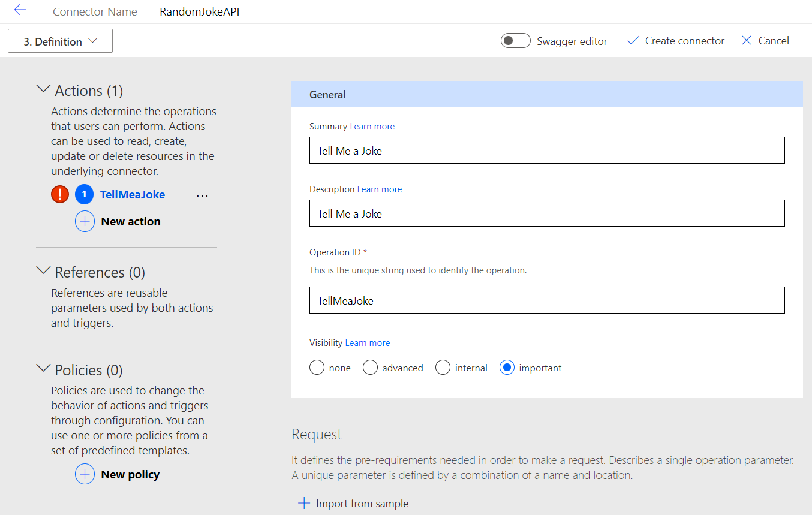The width and height of the screenshot is (812, 515).
Task: Click the New policy plus icon
Action: click(x=85, y=474)
